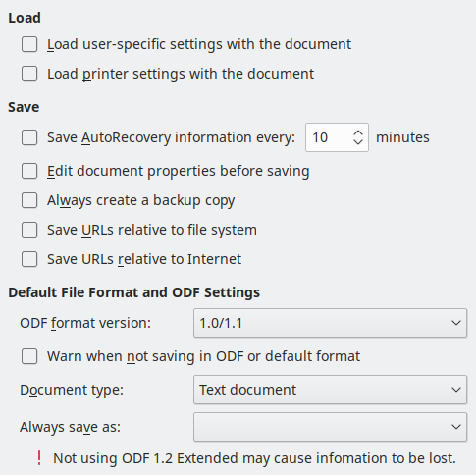Click the ODF 1.2 Extended warning text
The image size is (476, 475).
254,458
